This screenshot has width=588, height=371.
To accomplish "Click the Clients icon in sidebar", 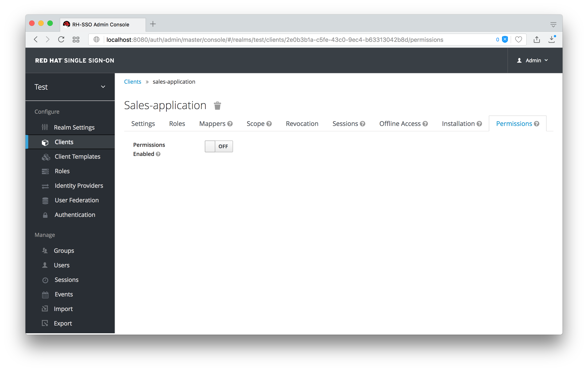I will [x=46, y=141].
